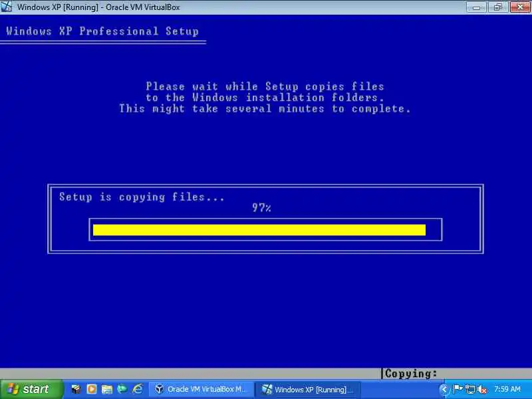Click the window title 'Windows XP [Running] - Oracle VM VirtualBox'

click(x=98, y=7)
